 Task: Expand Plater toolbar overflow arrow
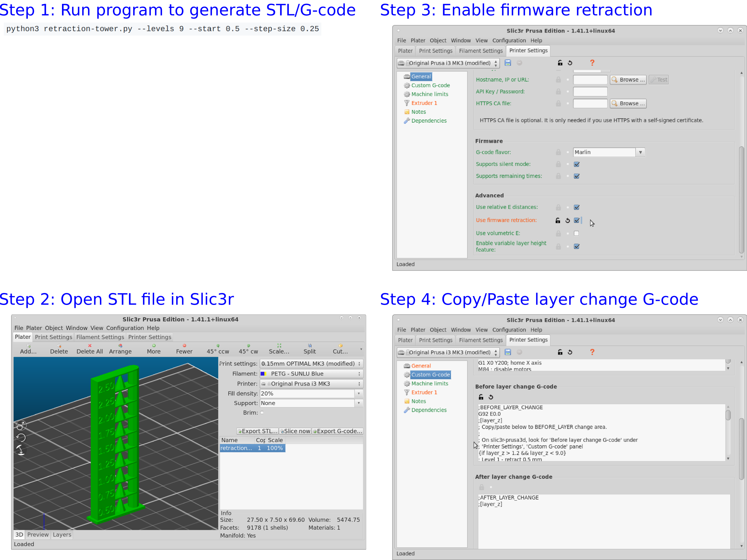tap(361, 349)
